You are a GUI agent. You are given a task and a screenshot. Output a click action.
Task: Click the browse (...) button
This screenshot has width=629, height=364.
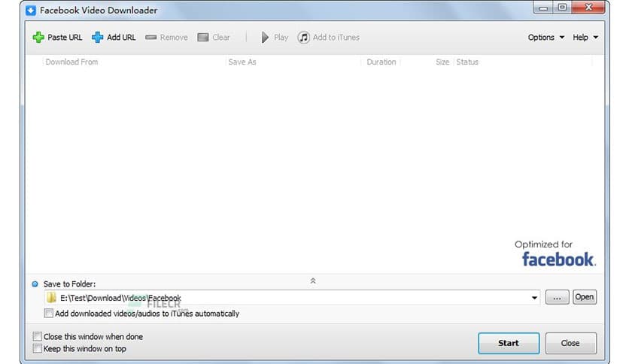click(x=558, y=297)
